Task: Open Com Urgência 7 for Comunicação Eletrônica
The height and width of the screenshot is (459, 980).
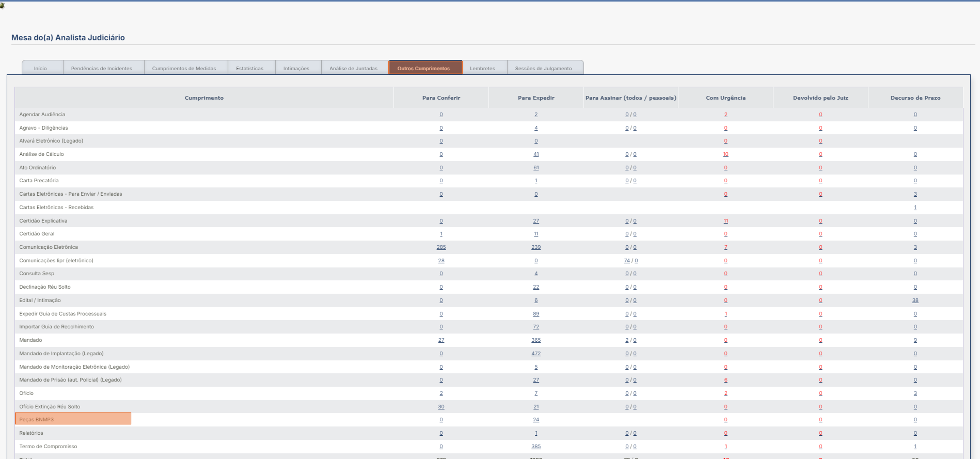Action: tap(726, 247)
